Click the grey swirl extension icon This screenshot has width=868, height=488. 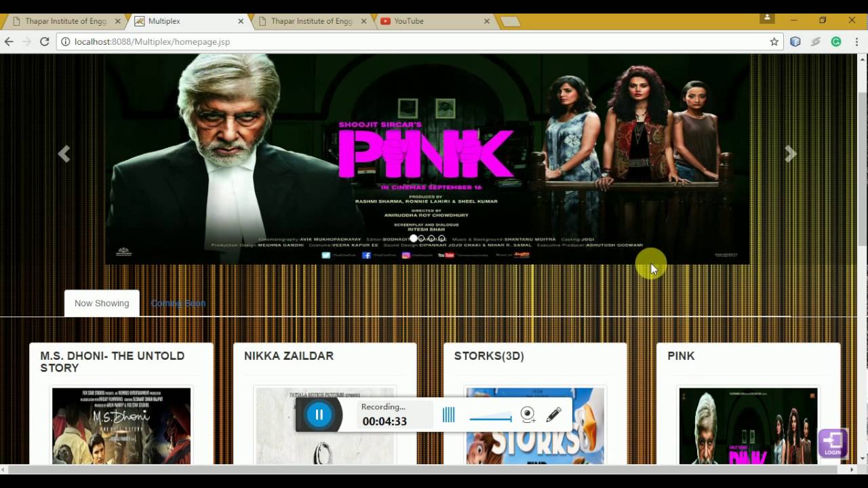click(x=816, y=41)
